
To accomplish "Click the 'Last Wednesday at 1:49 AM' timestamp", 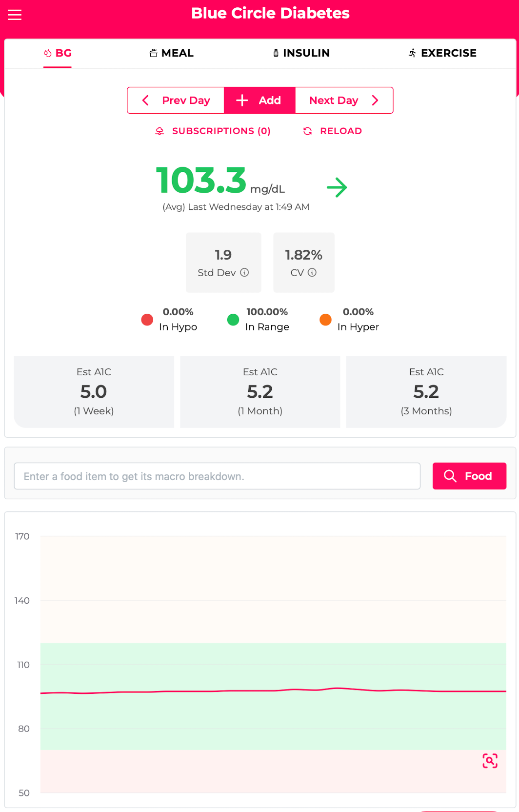I will (249, 207).
